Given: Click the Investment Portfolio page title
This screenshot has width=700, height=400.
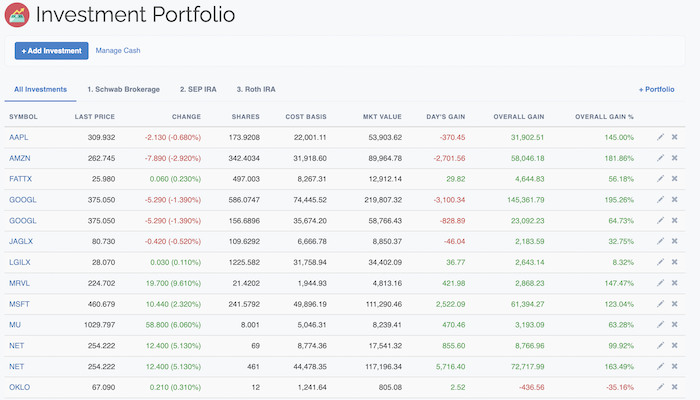Looking at the screenshot, I should (x=135, y=15).
